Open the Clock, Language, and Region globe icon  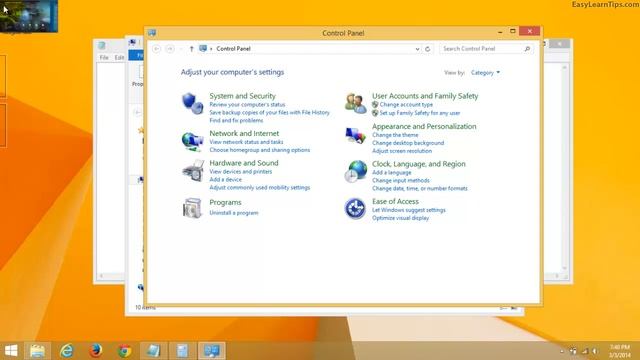[356, 171]
